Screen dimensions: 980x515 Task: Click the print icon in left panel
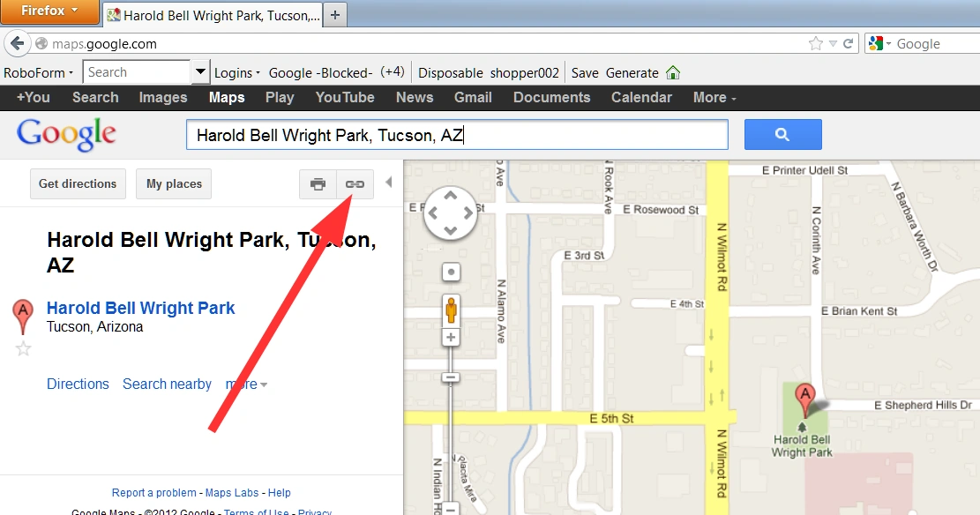coord(318,183)
